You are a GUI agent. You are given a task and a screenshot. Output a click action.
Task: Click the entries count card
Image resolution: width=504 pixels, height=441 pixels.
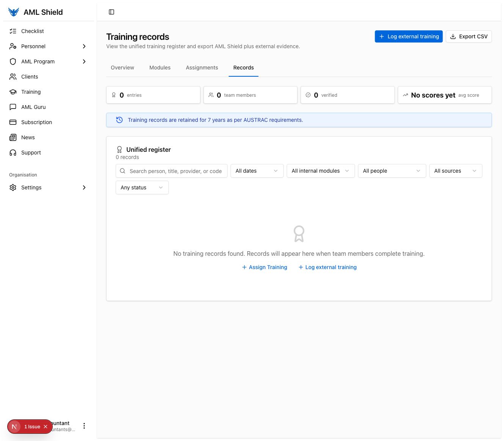tap(153, 95)
